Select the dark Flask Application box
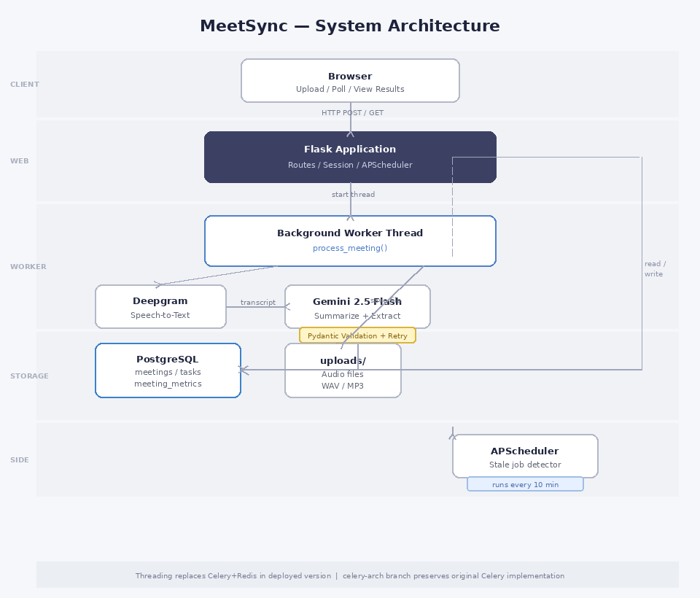The height and width of the screenshot is (598, 700). [x=350, y=157]
